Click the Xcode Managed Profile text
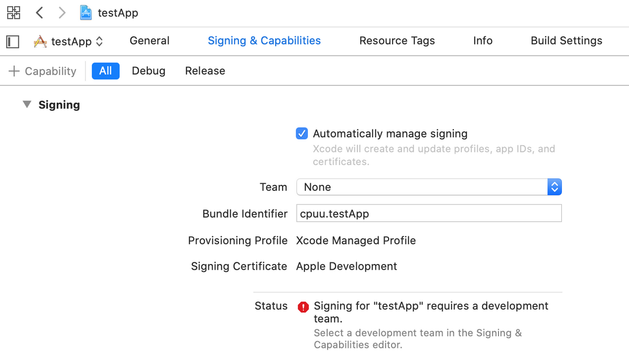Screen dimensions: 629x364 (356, 240)
